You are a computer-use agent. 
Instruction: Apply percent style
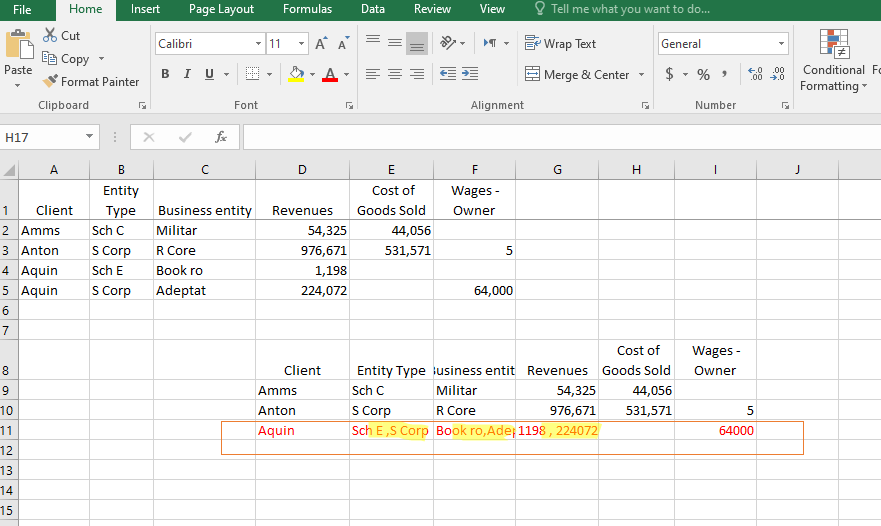(703, 74)
